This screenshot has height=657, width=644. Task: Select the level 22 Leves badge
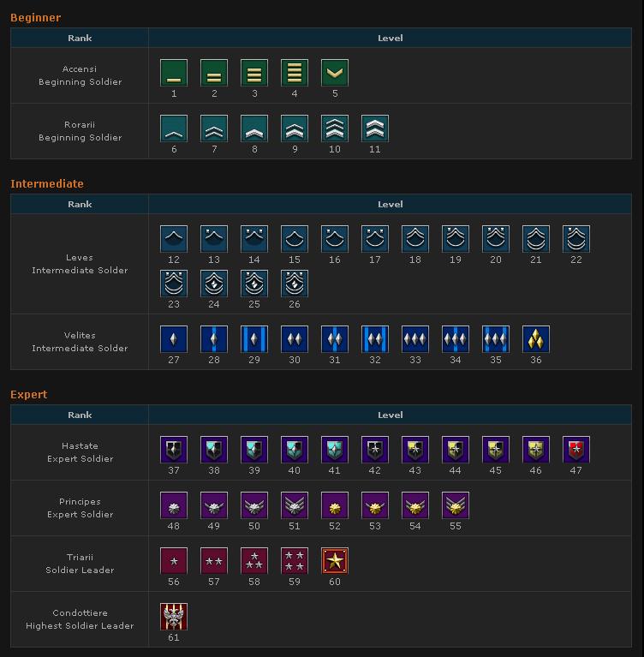[x=576, y=239]
